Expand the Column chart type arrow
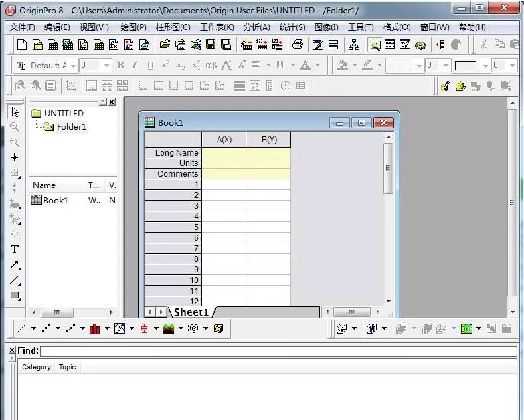The image size is (524, 420). pyautogui.click(x=107, y=328)
